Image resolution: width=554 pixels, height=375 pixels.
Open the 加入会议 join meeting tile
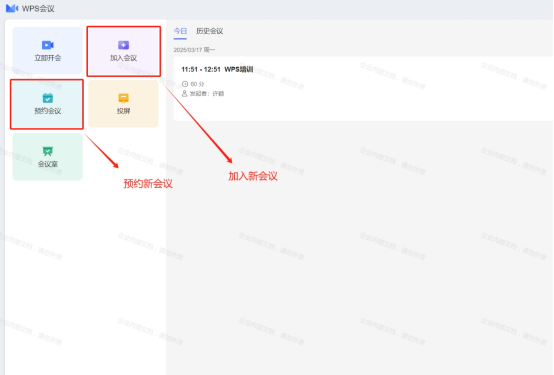tap(123, 51)
